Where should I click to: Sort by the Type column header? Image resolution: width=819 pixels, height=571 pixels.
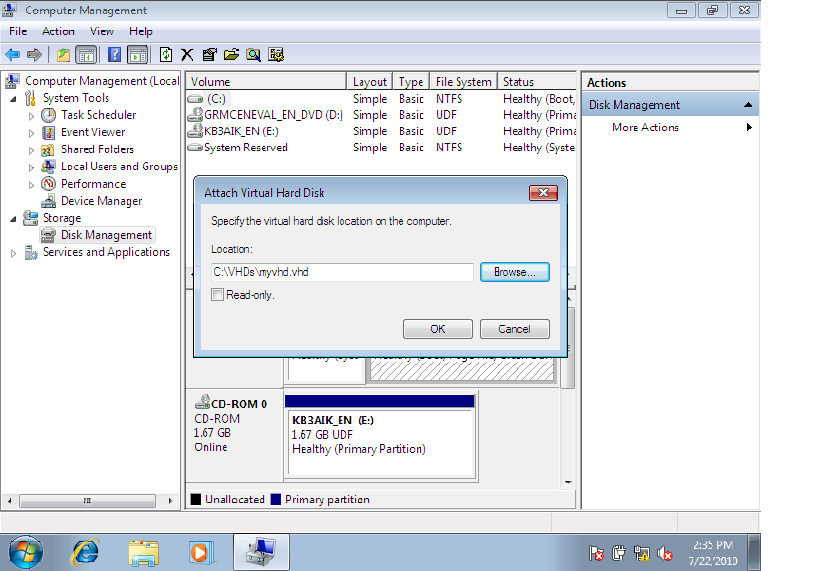coord(411,81)
